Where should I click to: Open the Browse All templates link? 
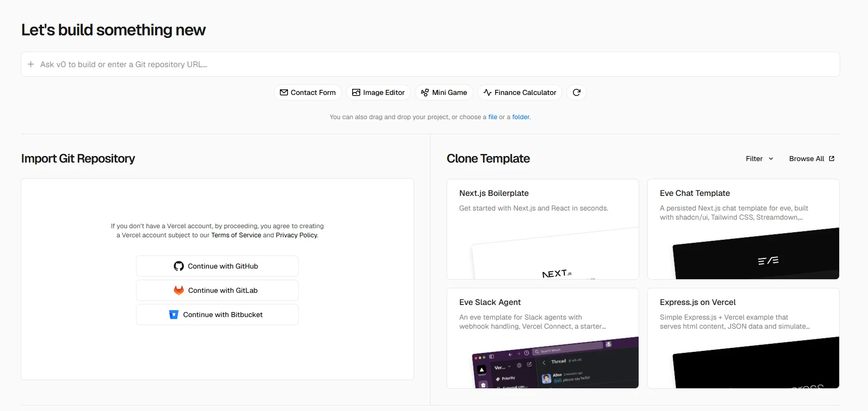tap(811, 159)
